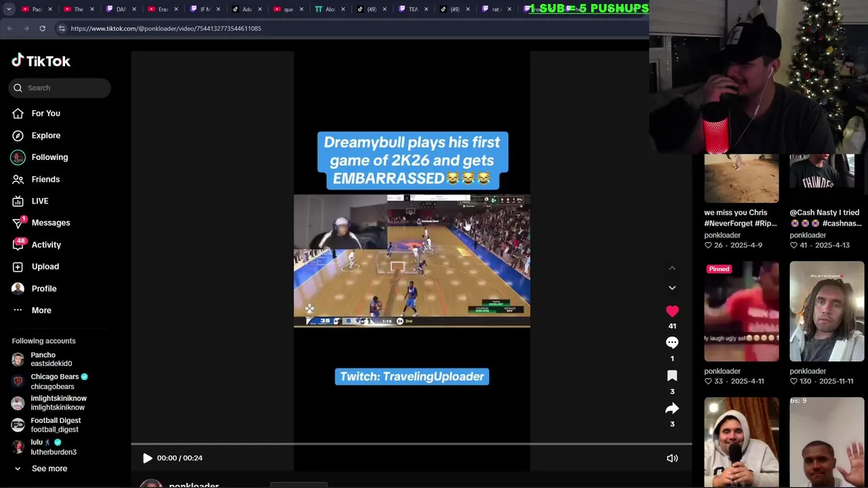Open the LIVE section
Screen dimensions: 868x488
pyautogui.click(x=40, y=201)
